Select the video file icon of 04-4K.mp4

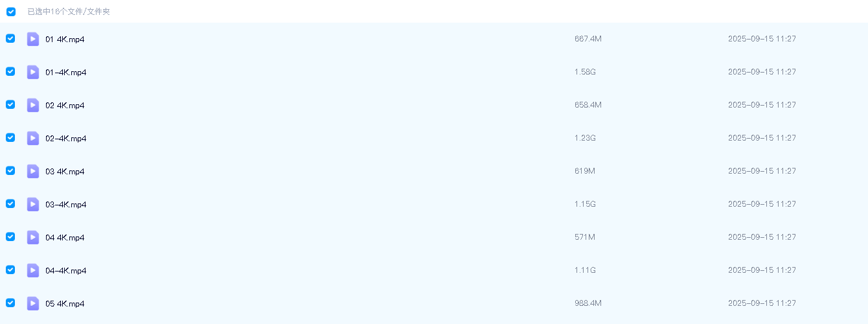[33, 270]
